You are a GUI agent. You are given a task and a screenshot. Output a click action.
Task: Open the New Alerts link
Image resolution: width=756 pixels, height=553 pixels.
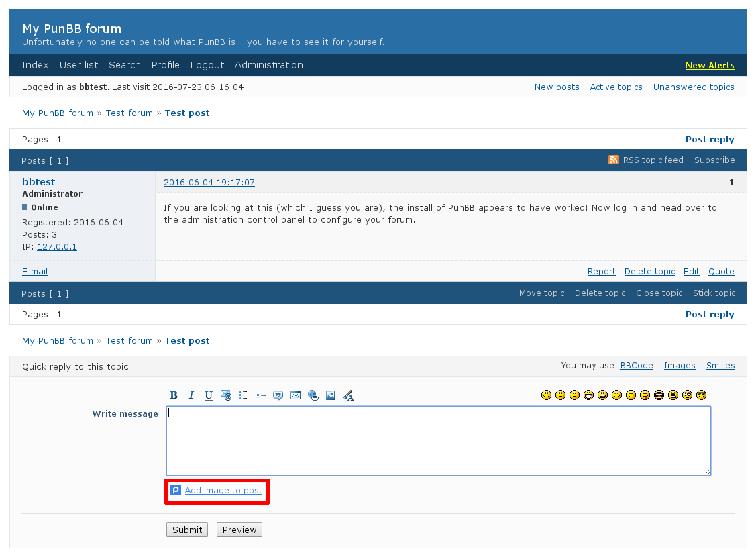click(x=709, y=66)
